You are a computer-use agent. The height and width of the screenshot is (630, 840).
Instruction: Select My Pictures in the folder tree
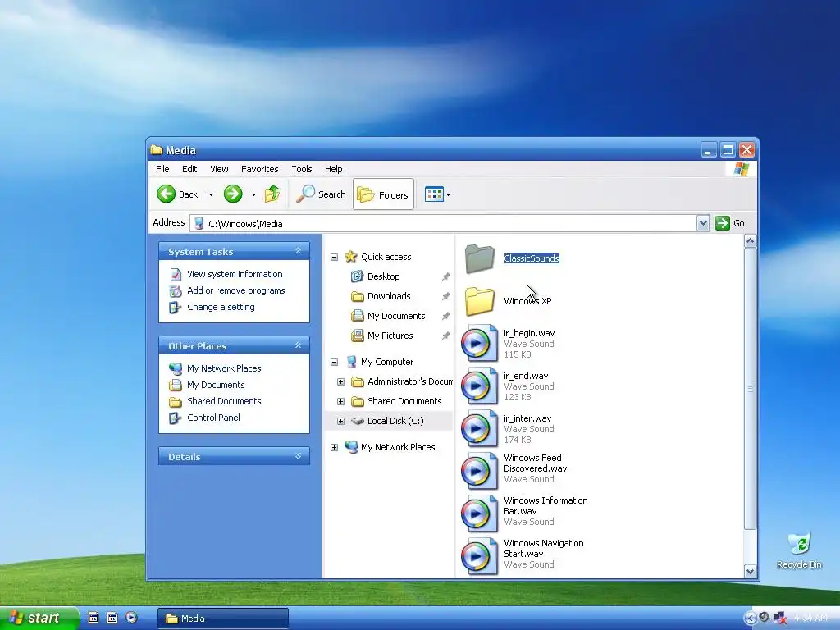[x=390, y=336]
